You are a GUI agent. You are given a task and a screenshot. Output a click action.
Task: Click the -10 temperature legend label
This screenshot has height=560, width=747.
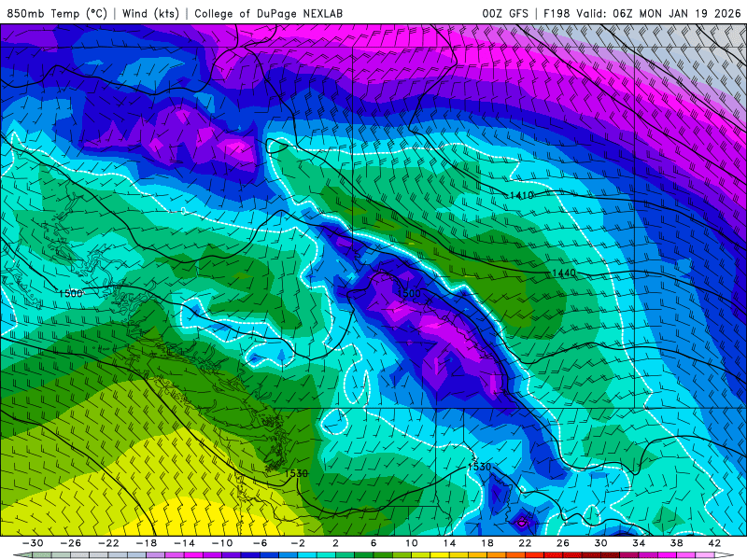click(x=222, y=543)
